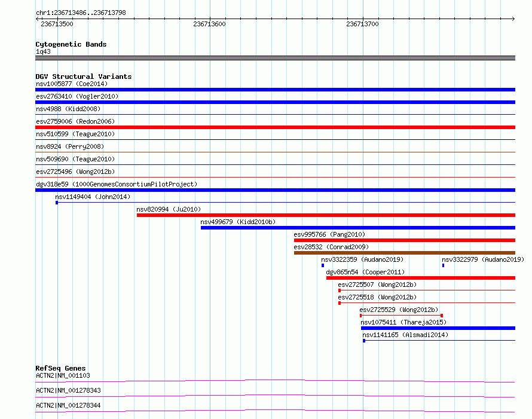Image resolution: width=532 pixels, height=419 pixels.
Task: Click the nsv1005877 blue variant bar
Action: click(x=275, y=90)
